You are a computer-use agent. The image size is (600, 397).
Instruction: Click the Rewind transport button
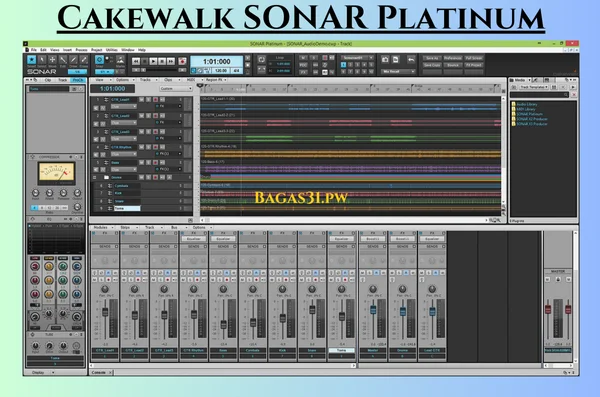point(135,61)
